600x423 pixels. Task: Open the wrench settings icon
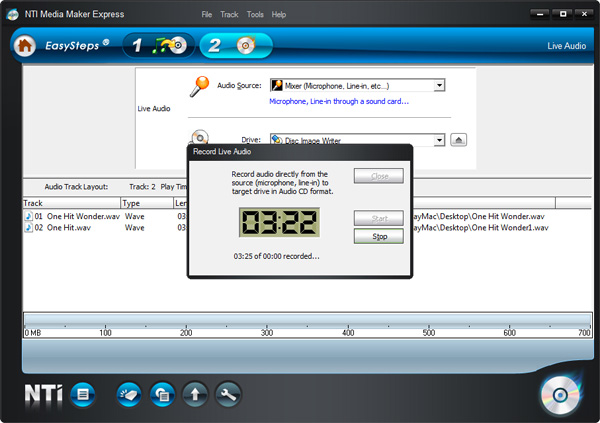[x=228, y=394]
